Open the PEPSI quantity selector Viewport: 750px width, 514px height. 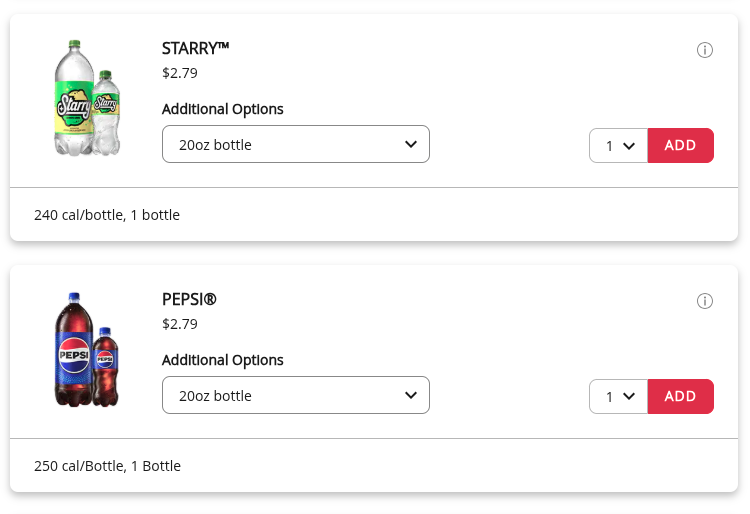click(619, 396)
